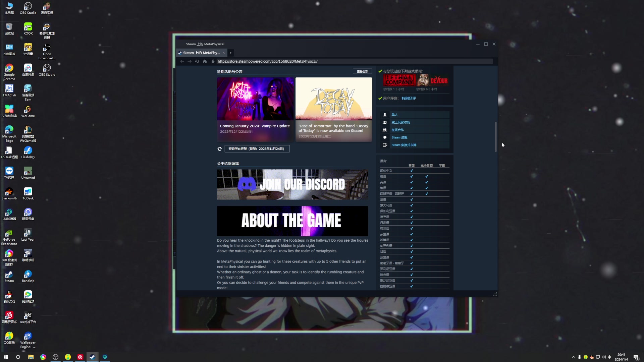Reload the Steam store page
The height and width of the screenshot is (362, 644).
[x=197, y=61]
